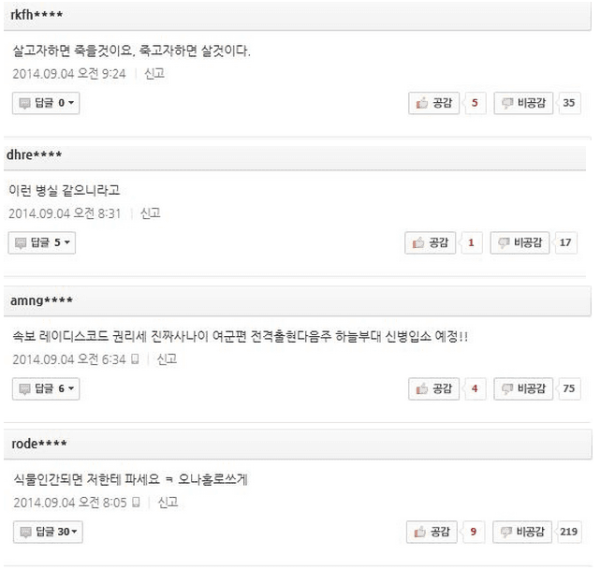Viewport: 600px width, 570px height.
Task: Click thumbs-up 공감 on rkfh**** comment
Action: click(434, 103)
